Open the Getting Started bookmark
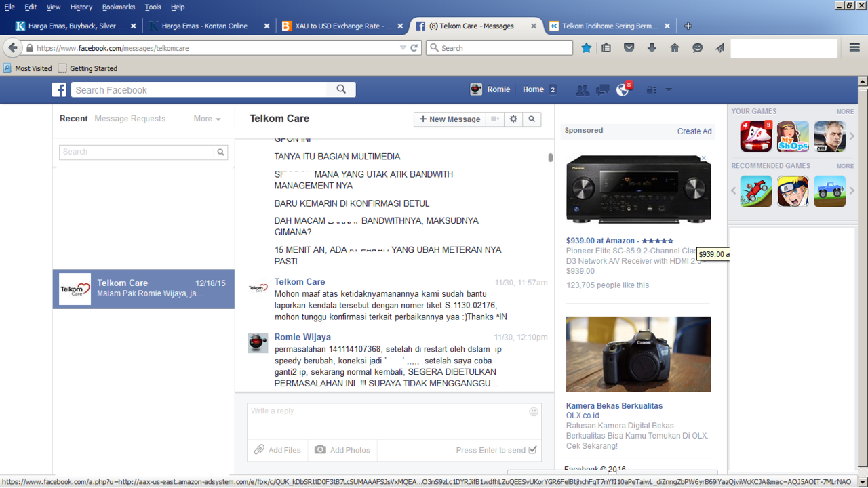 [87, 68]
